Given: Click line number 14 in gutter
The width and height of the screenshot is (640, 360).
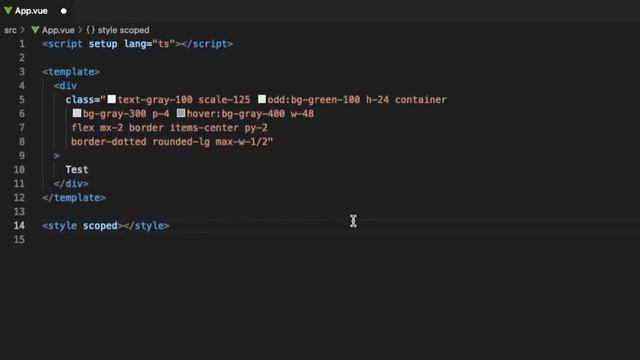Looking at the screenshot, I should [19, 226].
